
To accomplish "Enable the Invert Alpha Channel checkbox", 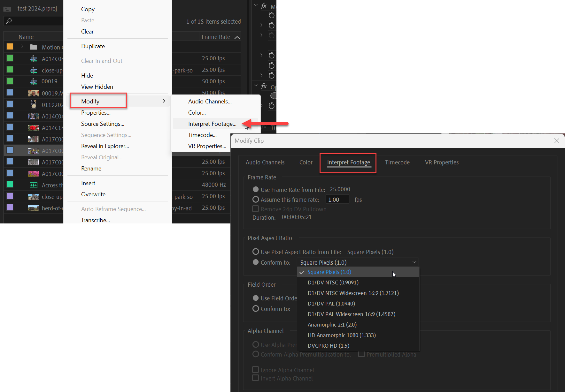I will click(256, 378).
